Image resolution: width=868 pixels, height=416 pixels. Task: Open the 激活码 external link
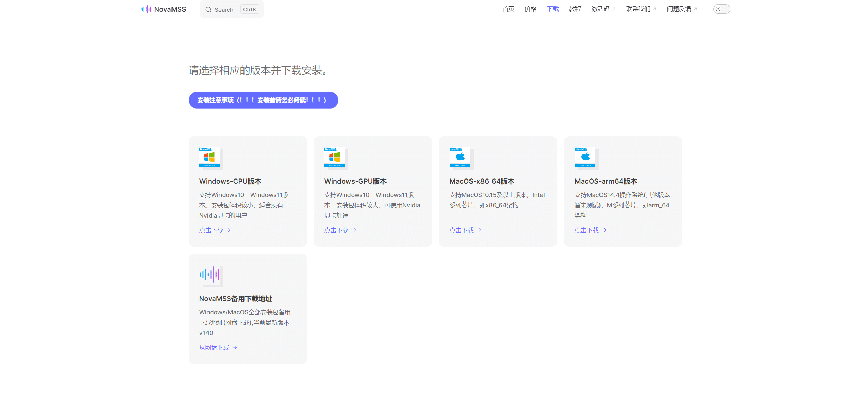pos(601,9)
